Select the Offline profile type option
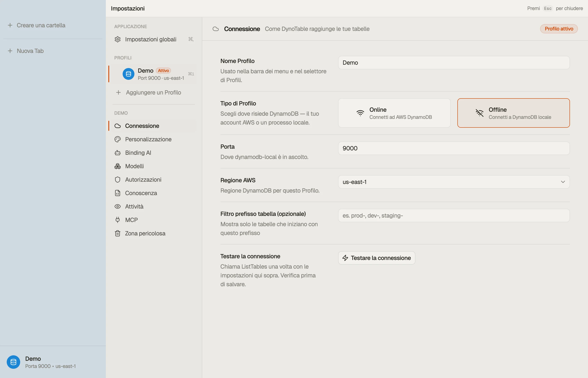This screenshot has width=588, height=378. pos(513,113)
